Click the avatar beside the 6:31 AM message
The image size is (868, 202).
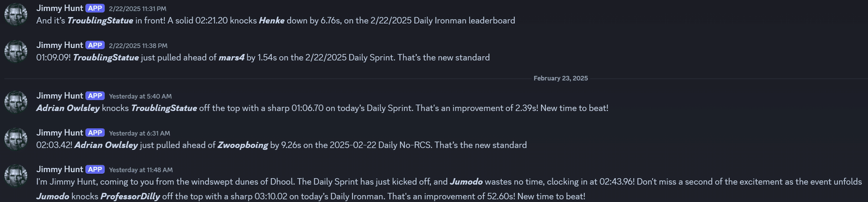[x=16, y=139]
